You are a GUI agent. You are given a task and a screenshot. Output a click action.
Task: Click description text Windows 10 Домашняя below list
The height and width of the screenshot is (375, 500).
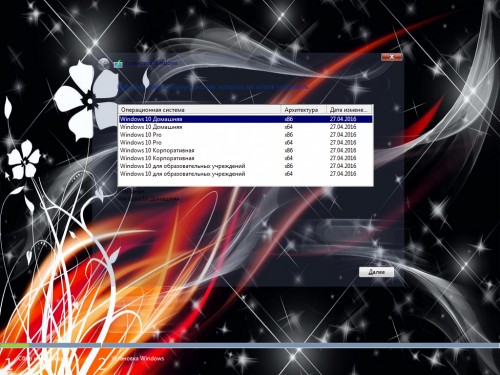[149, 199]
